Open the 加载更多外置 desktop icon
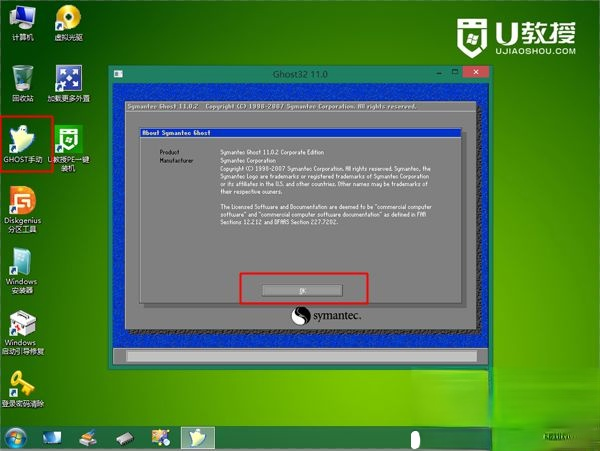The image size is (600, 451). [68, 83]
